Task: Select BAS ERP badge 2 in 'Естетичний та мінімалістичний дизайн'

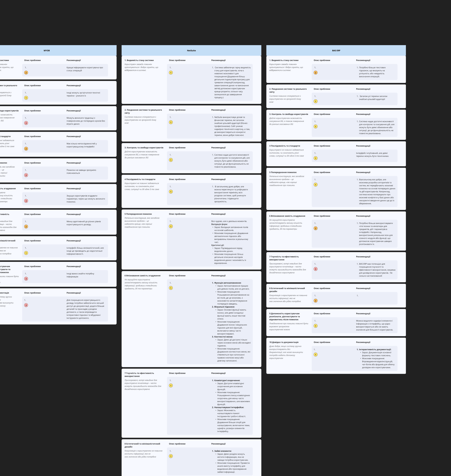Action: point(315,301)
